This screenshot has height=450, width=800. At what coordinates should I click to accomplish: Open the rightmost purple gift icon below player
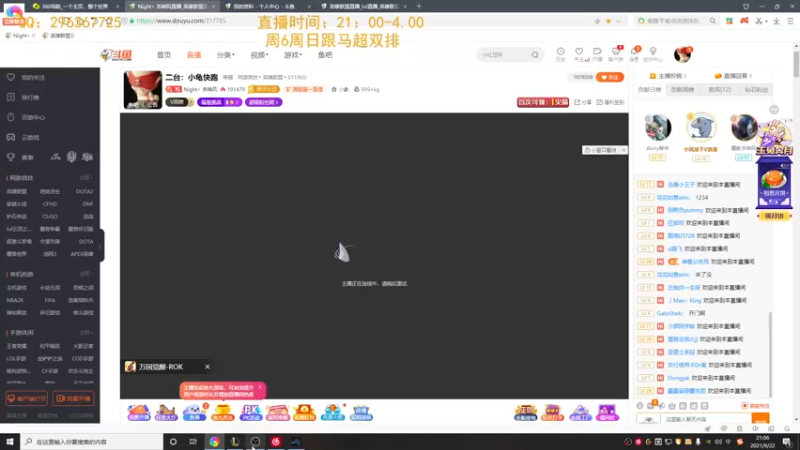607,412
